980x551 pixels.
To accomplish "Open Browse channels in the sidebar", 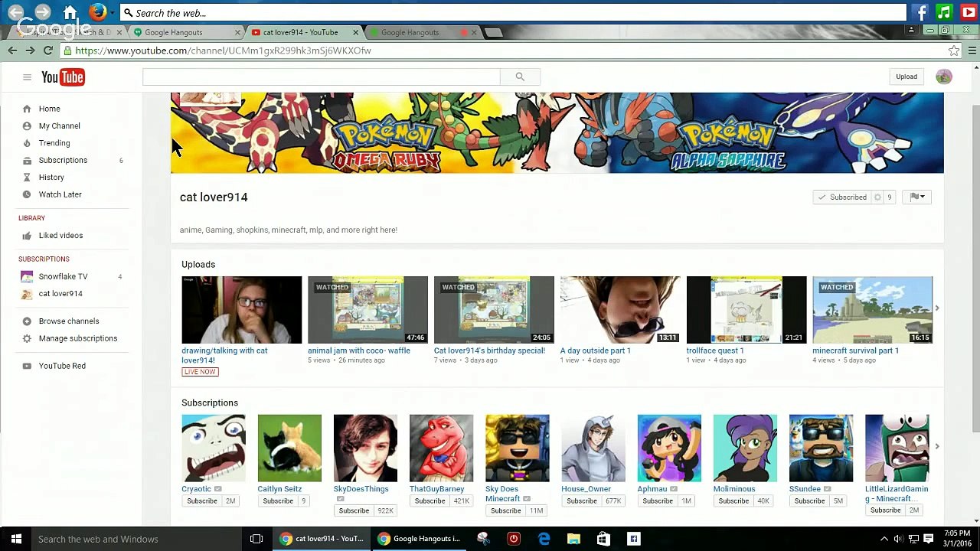I will 69,321.
